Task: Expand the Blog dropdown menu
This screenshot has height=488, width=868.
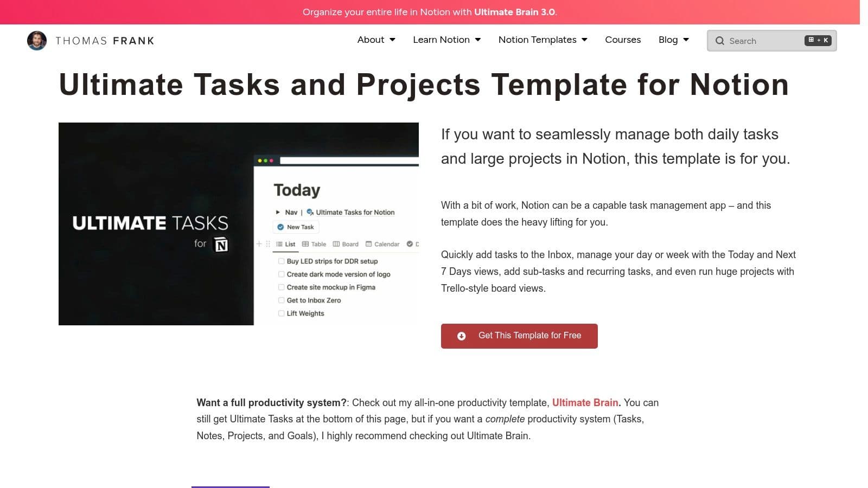Action: (x=673, y=40)
